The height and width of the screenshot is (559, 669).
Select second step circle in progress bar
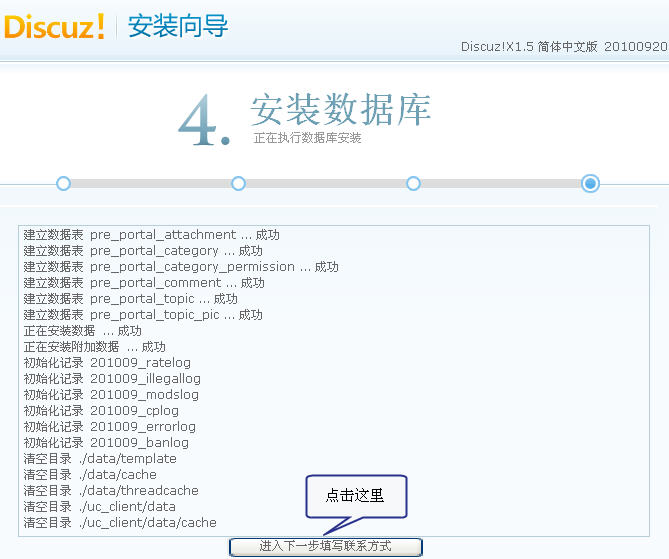[239, 183]
